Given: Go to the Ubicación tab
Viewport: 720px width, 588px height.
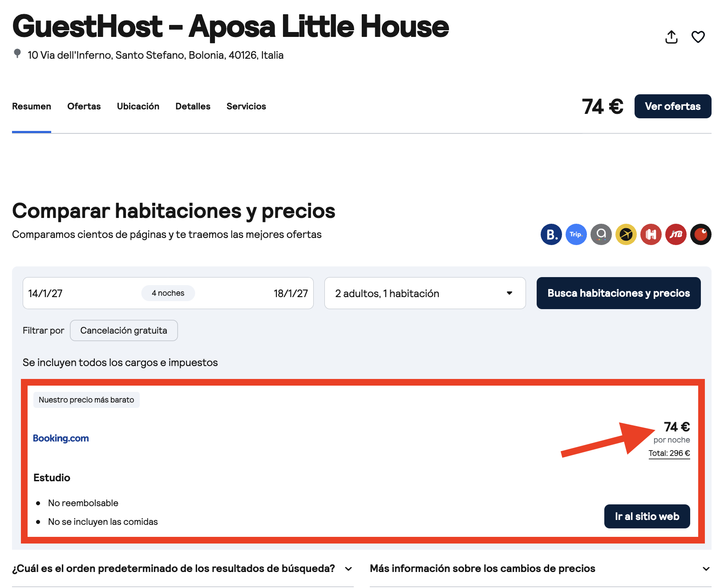Looking at the screenshot, I should [x=138, y=106].
